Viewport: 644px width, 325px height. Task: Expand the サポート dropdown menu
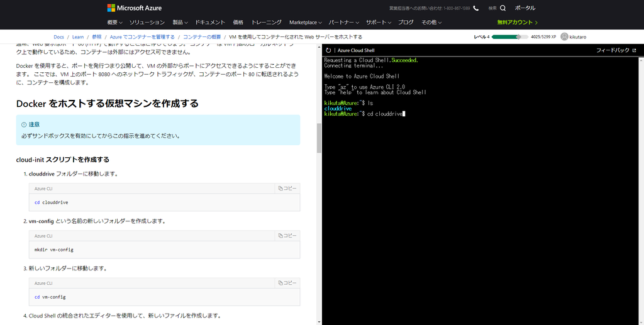pos(378,22)
